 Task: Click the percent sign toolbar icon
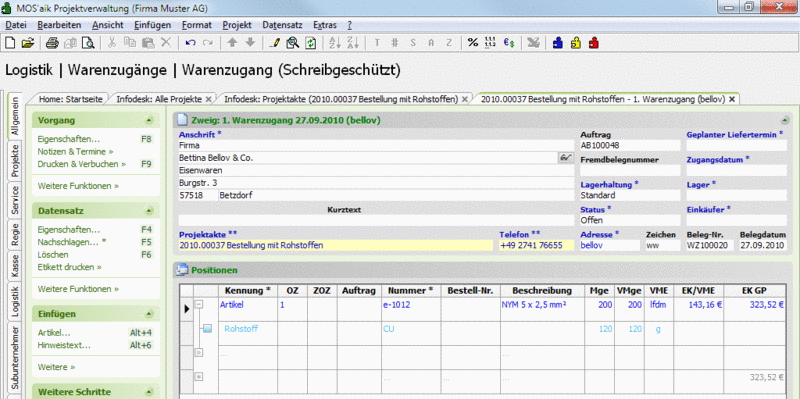click(473, 43)
